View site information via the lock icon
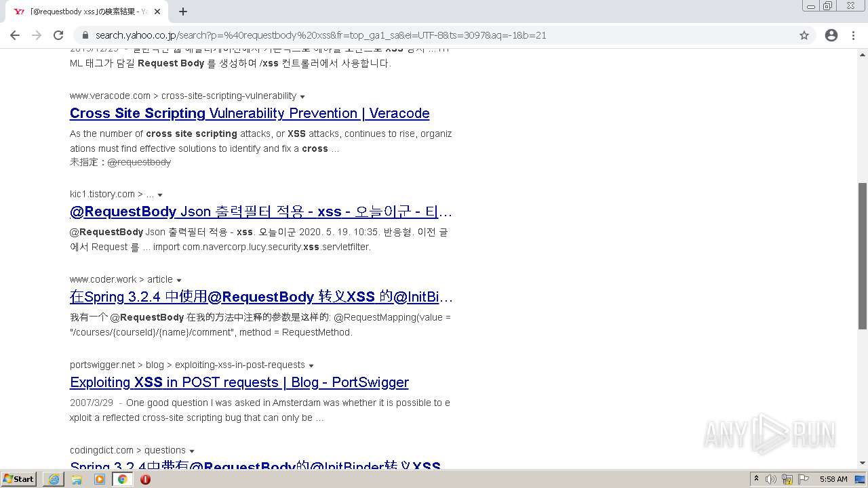 tap(85, 35)
